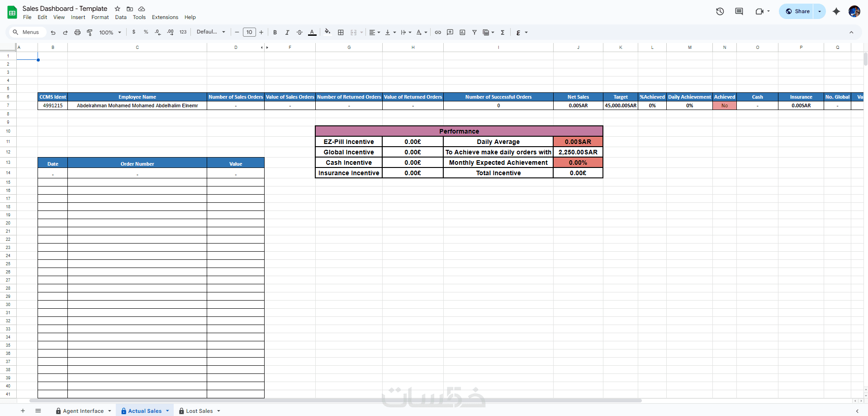Open the Format menu
The height and width of the screenshot is (416, 868).
[100, 17]
